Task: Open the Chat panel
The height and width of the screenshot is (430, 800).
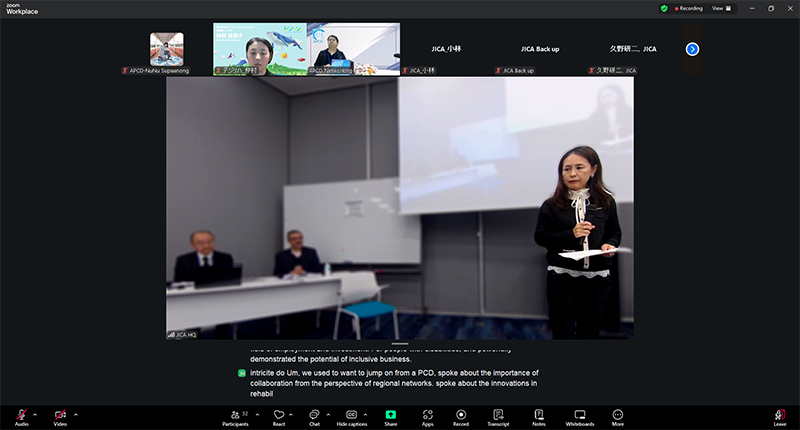Action: [314, 417]
